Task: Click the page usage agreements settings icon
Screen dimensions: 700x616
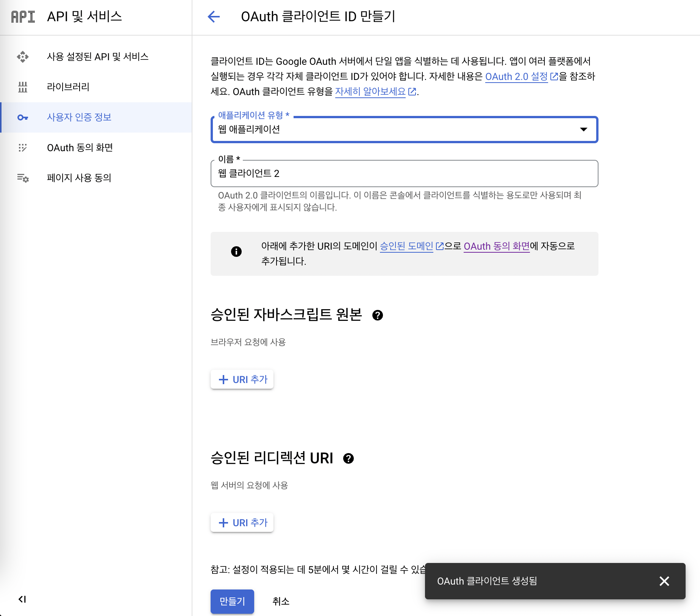Action: click(x=23, y=178)
